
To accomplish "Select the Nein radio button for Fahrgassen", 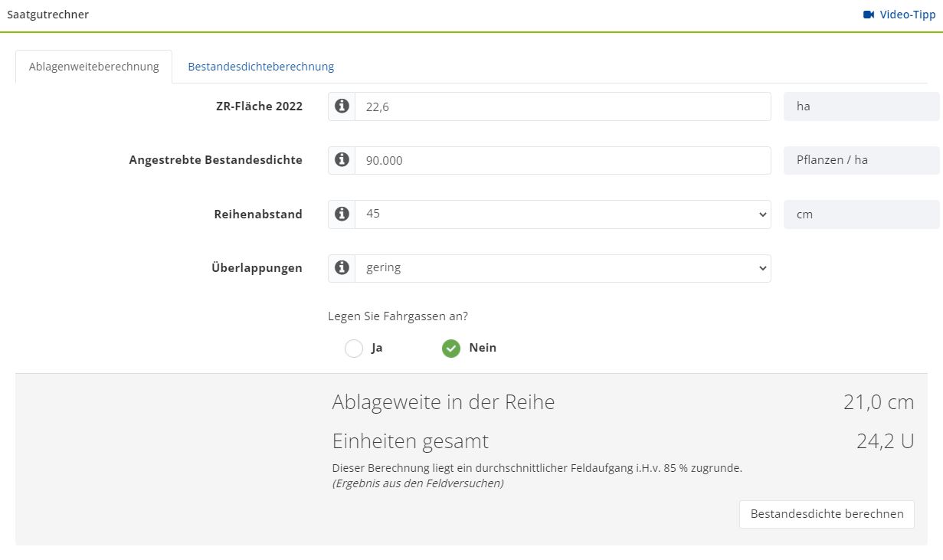I will 451,349.
